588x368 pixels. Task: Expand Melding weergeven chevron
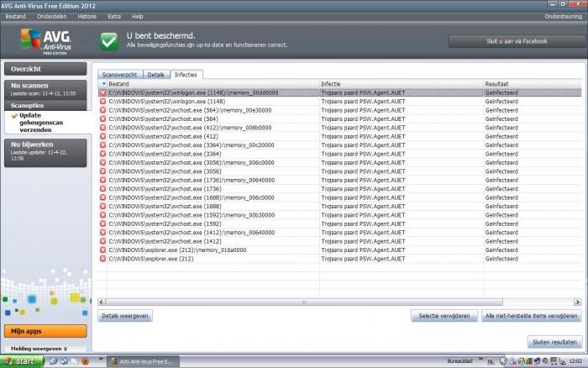(66, 349)
